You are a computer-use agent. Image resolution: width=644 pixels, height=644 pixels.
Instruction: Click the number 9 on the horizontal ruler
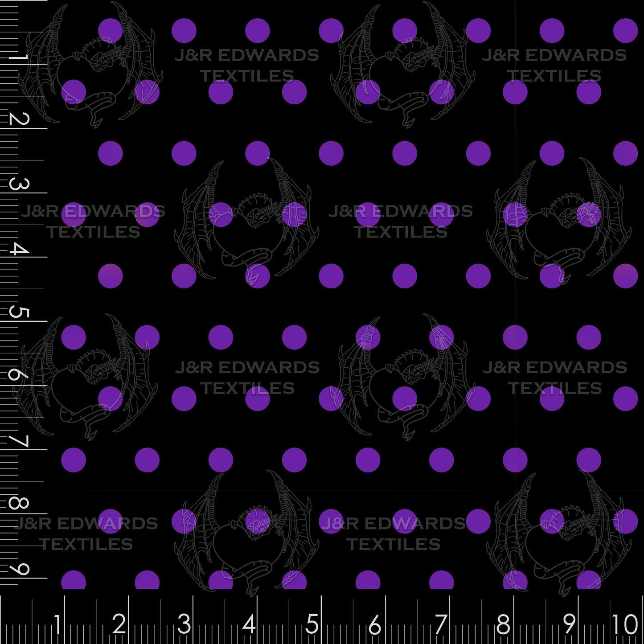click(x=569, y=624)
